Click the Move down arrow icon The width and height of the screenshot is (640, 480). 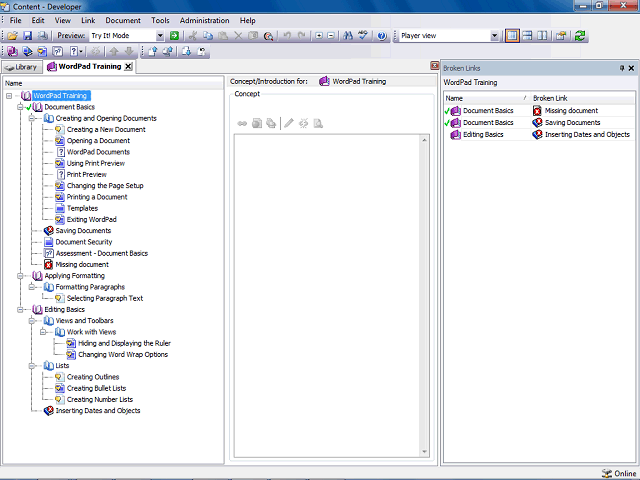[129, 51]
